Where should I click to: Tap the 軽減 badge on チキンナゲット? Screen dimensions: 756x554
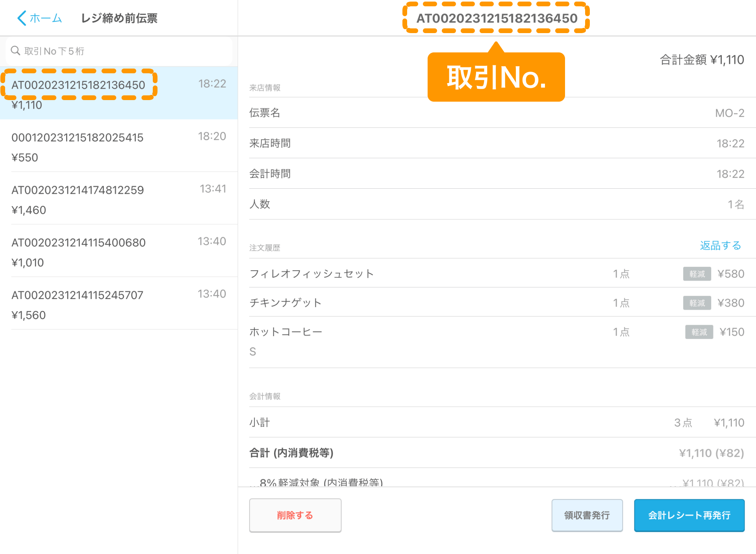click(697, 303)
